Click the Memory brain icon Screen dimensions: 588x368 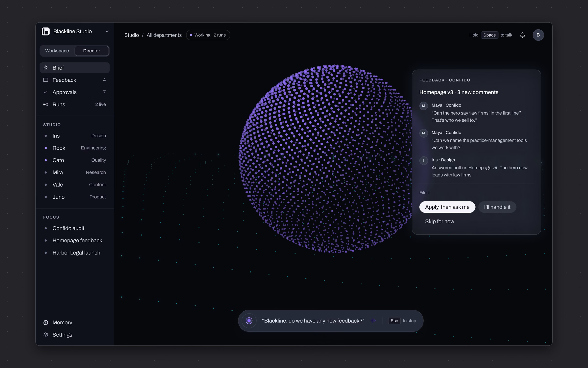coord(46,323)
